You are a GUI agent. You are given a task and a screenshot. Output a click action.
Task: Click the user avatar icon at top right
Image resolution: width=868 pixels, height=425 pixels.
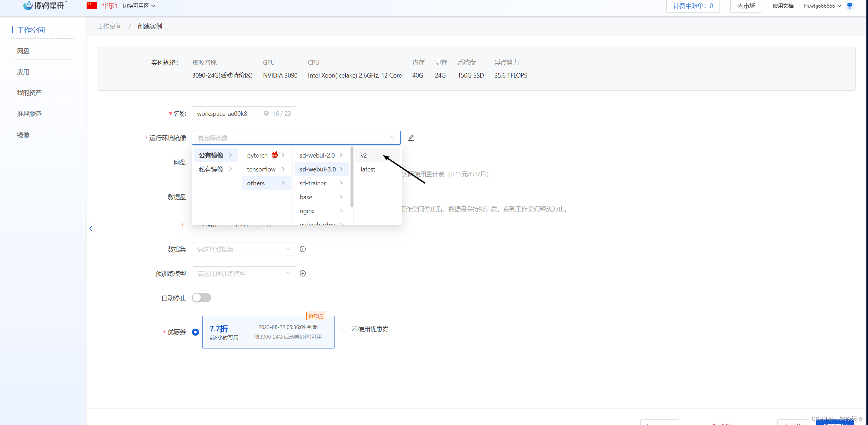pyautogui.click(x=850, y=6)
